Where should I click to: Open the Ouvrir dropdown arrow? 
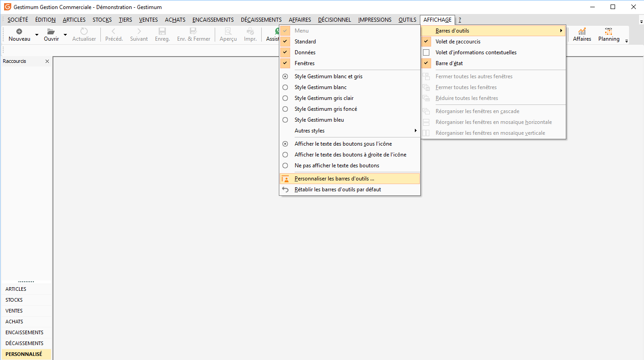coord(65,34)
